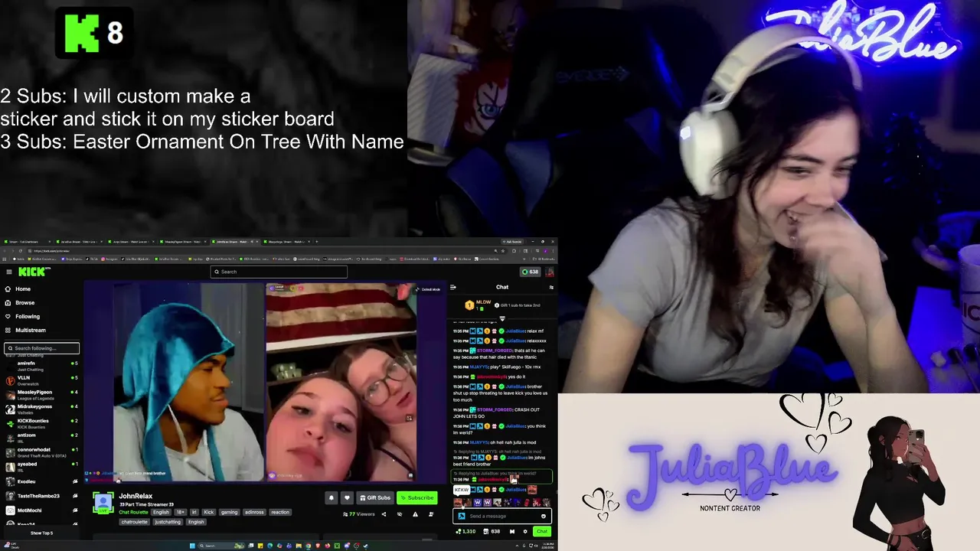Open the Kick hamburger menu
The image size is (980, 551).
pyautogui.click(x=8, y=272)
